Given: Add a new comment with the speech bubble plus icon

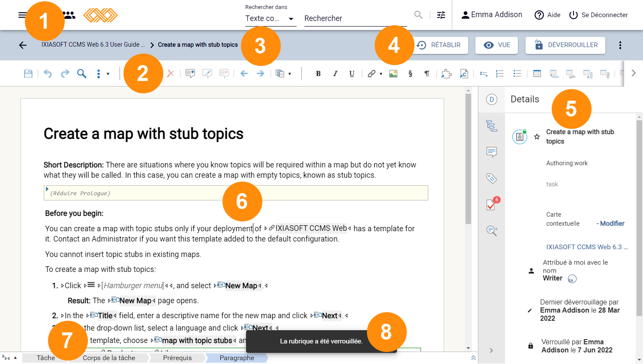Looking at the screenshot, I should (190, 74).
